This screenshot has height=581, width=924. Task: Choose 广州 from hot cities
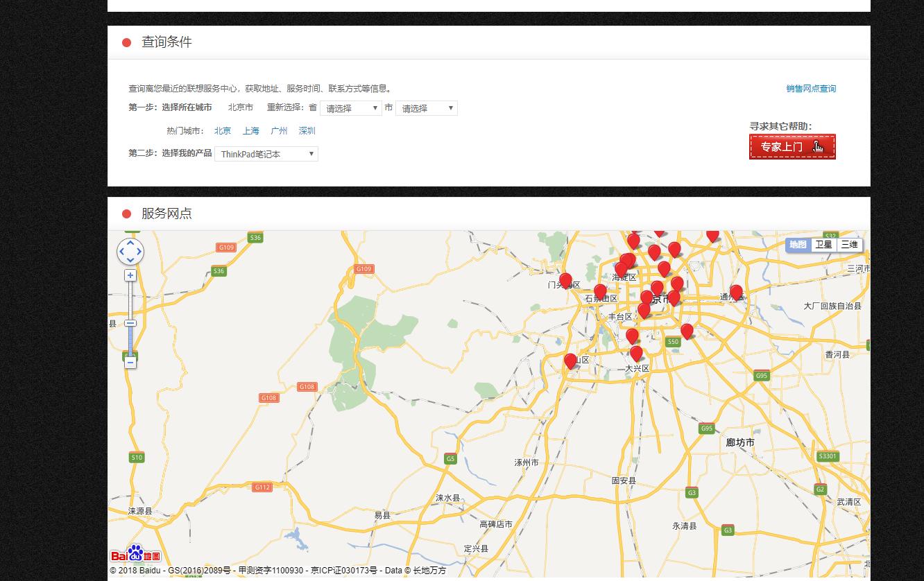[x=279, y=131]
